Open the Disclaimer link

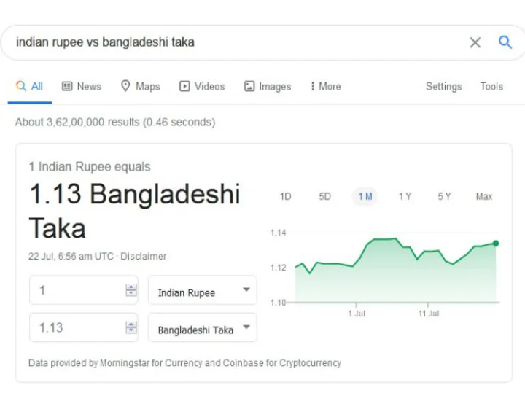[x=144, y=256]
